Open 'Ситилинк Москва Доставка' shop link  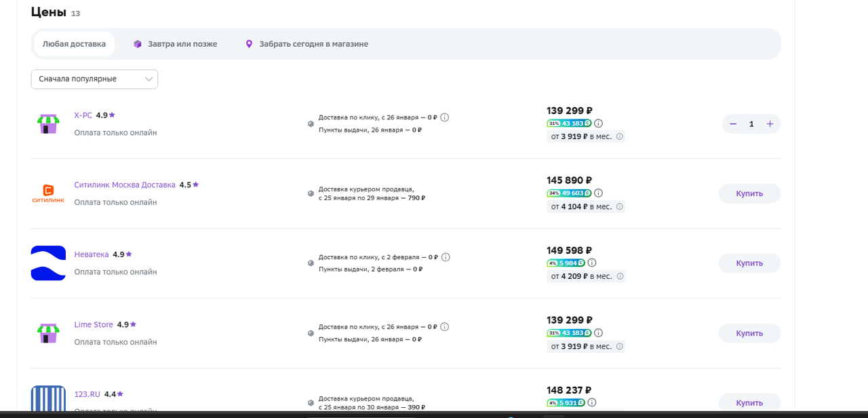pyautogui.click(x=125, y=185)
